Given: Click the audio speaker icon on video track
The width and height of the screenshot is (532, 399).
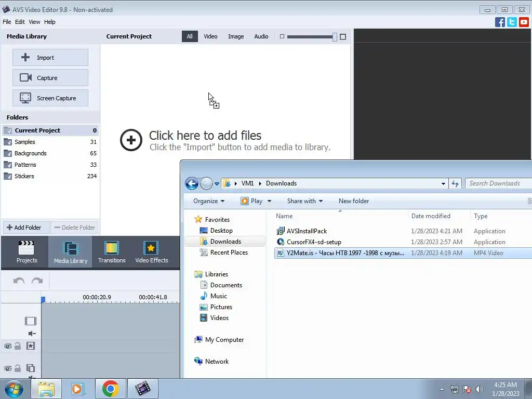Looking at the screenshot, I should (32, 333).
